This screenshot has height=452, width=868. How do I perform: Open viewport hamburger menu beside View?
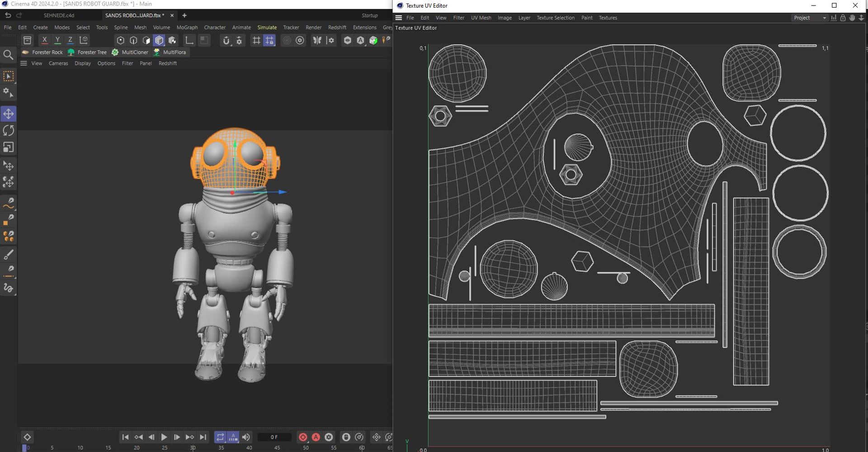point(24,63)
